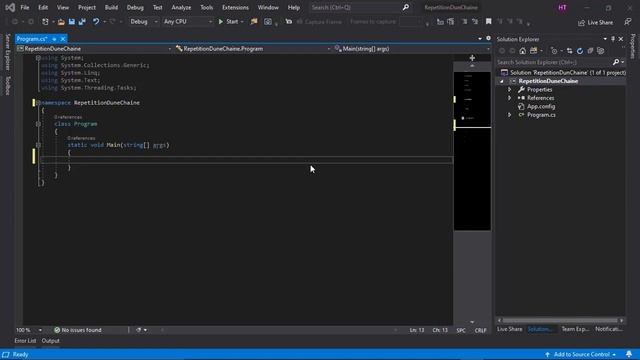Viewport: 640px width, 360px height.
Task: Click the Navigate Backward toolbar icon
Action: point(15,22)
